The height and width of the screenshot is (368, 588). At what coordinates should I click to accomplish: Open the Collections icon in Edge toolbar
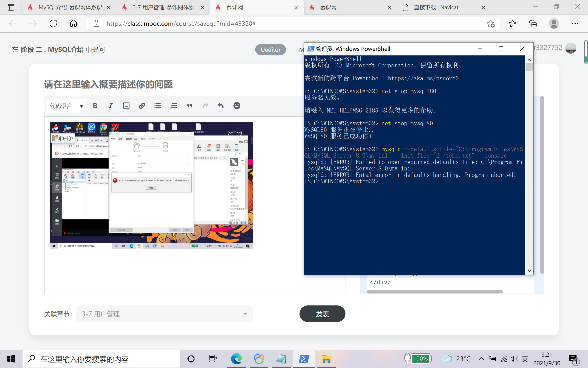[x=533, y=23]
